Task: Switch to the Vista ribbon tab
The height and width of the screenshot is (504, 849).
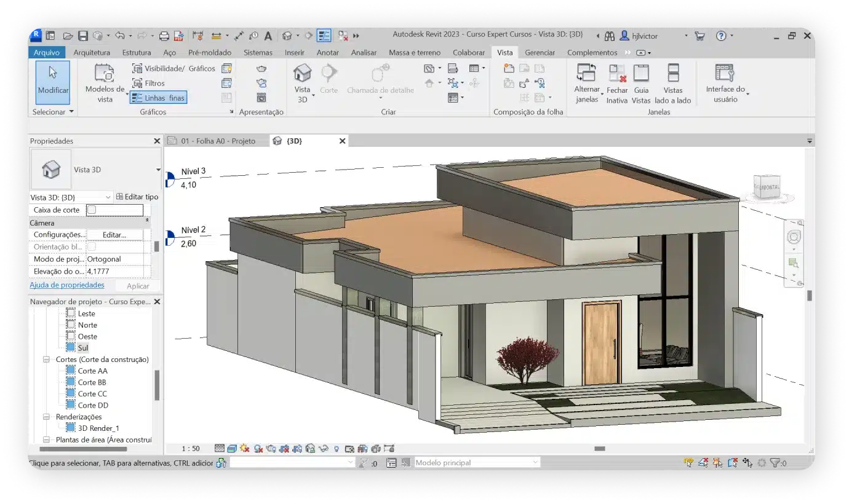Action: [504, 53]
